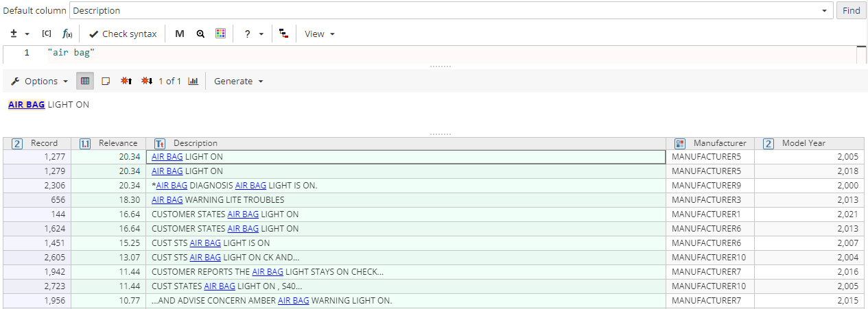Screen dimensions: 868x309
Task: Open the View menu
Action: tap(319, 34)
